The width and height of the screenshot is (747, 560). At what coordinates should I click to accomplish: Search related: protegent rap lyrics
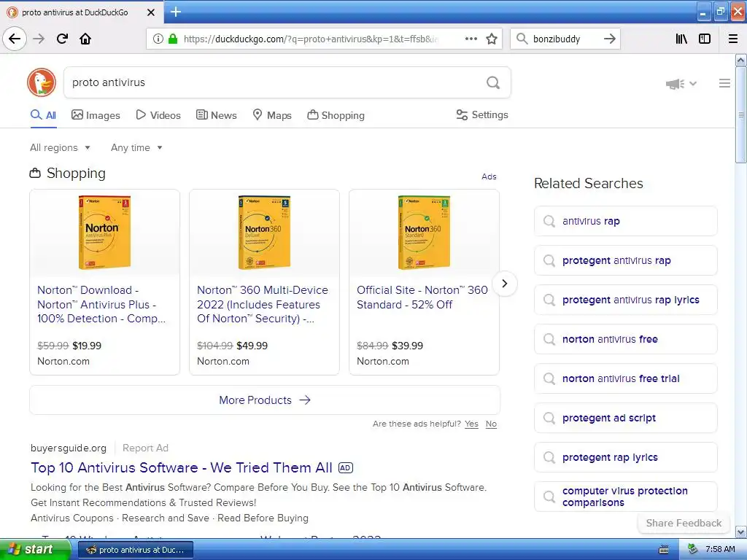click(x=625, y=458)
